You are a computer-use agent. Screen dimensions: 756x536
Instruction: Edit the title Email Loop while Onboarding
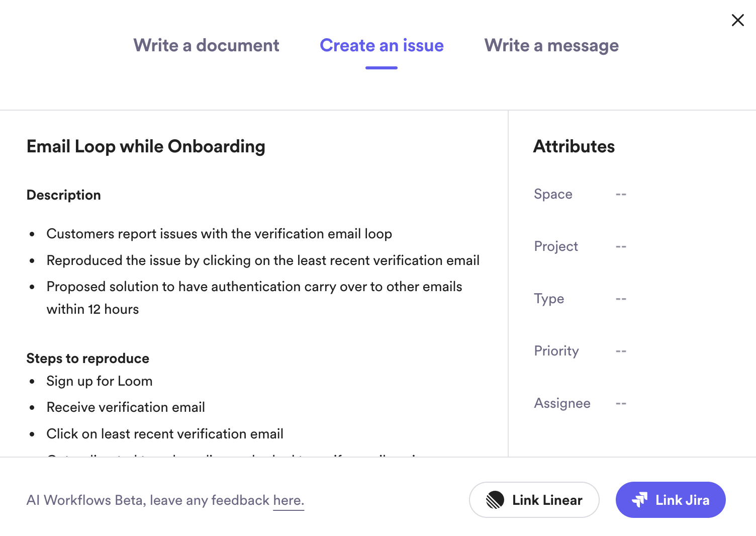(x=146, y=146)
